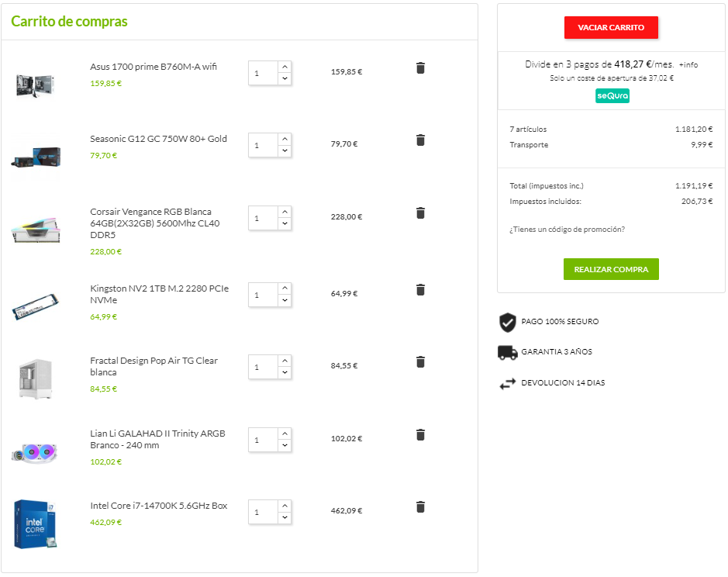Decrease quantity of Asus B760M-A motherboard
Screen dimensions: 728x577
click(x=285, y=78)
